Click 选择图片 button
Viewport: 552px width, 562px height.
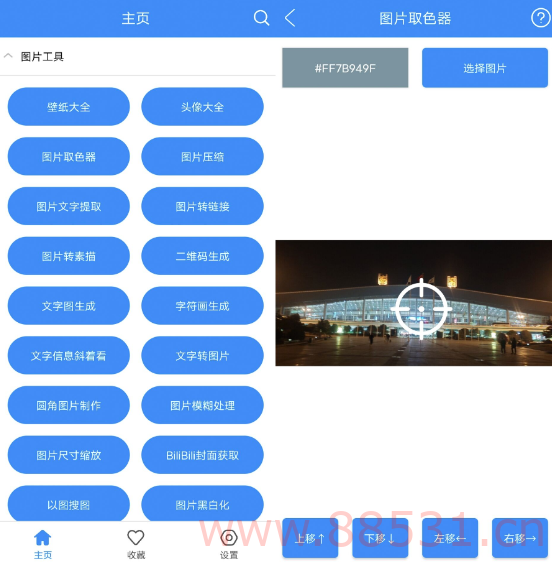click(485, 68)
